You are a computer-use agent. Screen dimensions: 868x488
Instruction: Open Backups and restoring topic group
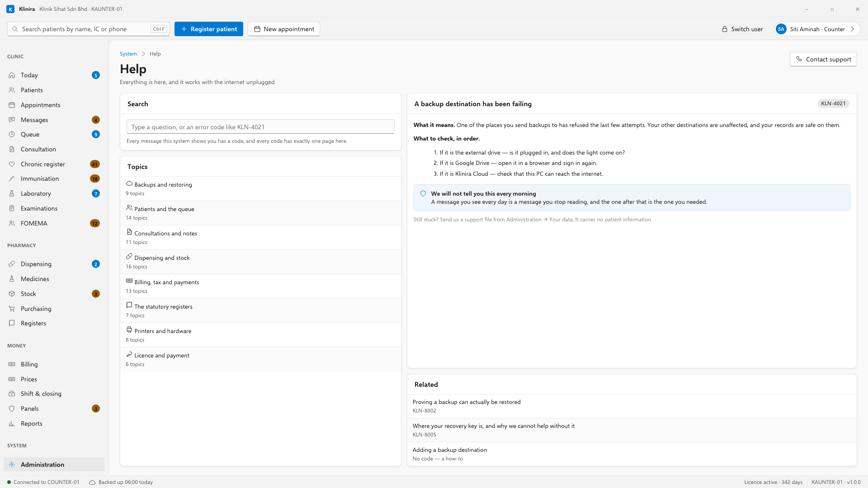coord(260,188)
